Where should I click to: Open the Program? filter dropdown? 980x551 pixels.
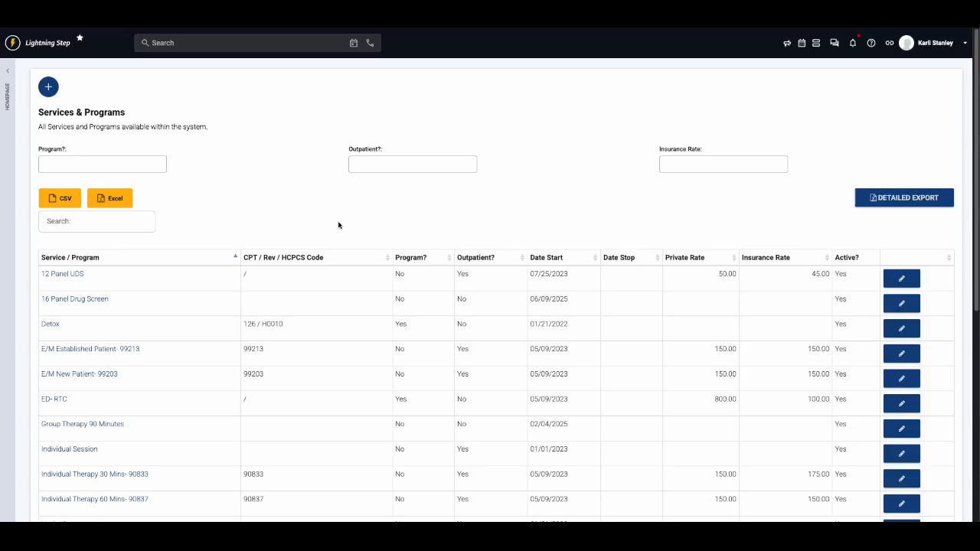coord(102,164)
